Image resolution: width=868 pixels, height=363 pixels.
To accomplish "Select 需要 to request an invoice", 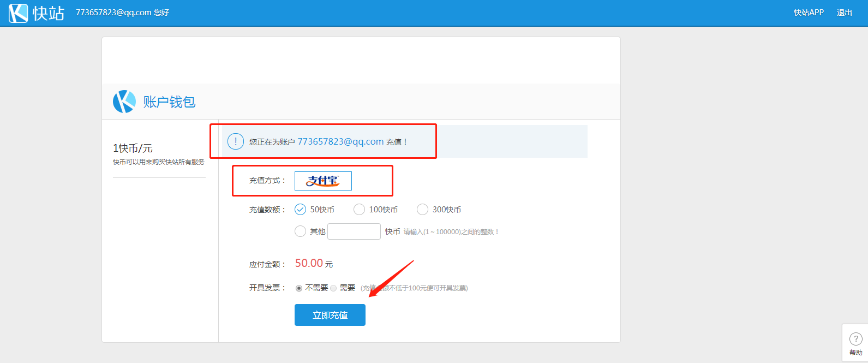I will click(x=333, y=288).
